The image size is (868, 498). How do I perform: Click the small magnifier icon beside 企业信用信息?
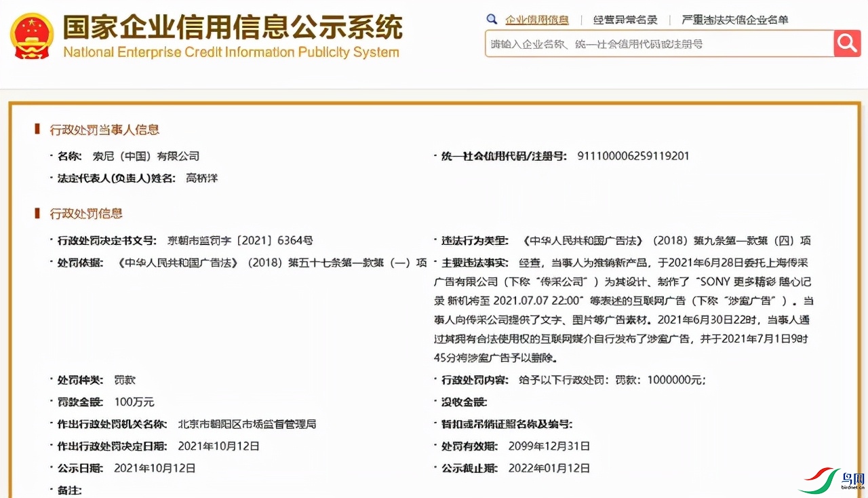492,20
